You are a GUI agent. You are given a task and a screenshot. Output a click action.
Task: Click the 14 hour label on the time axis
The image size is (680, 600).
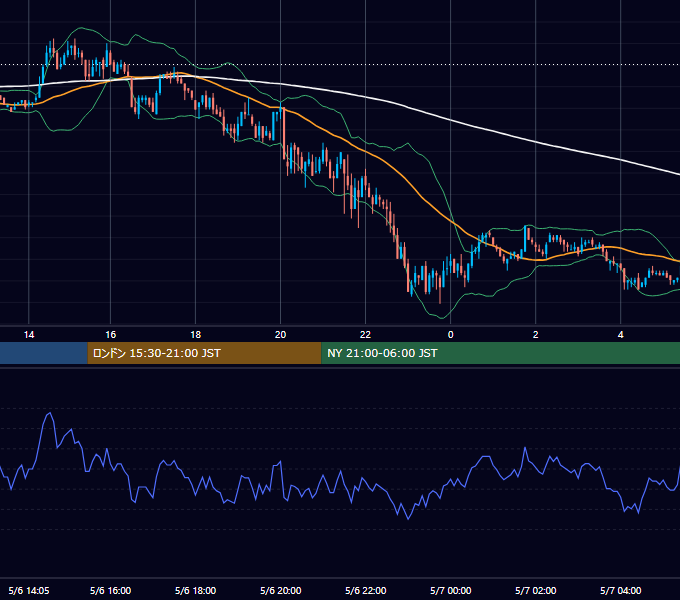29,335
